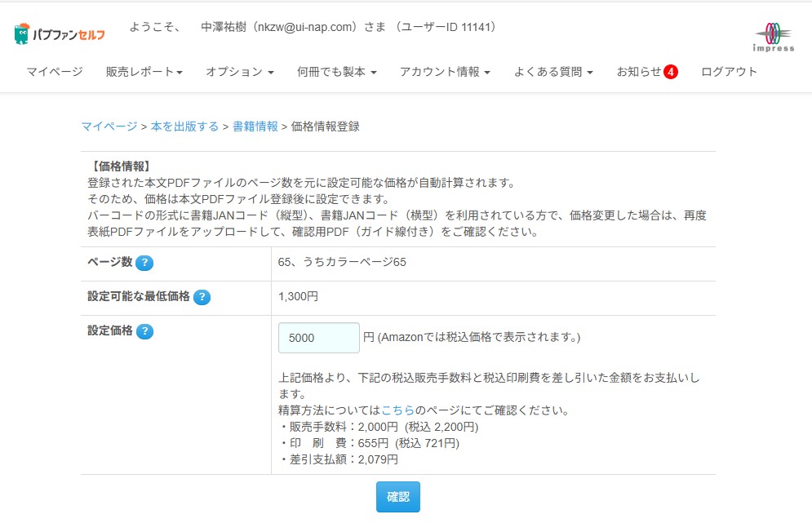Expand the よくある質問 dropdown
This screenshot has height=532, width=812.
pos(552,72)
